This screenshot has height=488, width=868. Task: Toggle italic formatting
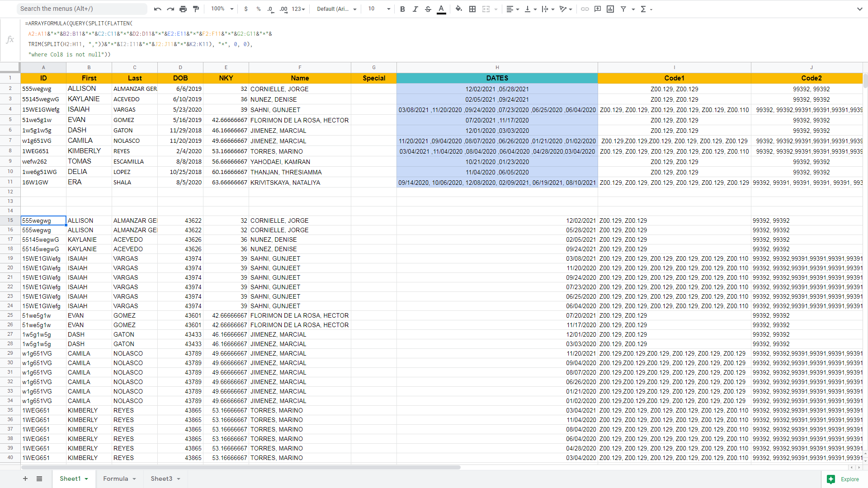point(415,9)
